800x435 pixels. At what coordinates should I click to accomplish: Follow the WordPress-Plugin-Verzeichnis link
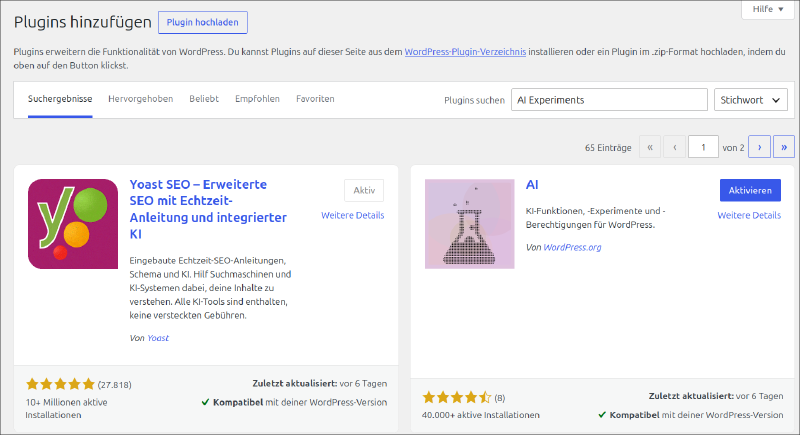[465, 52]
